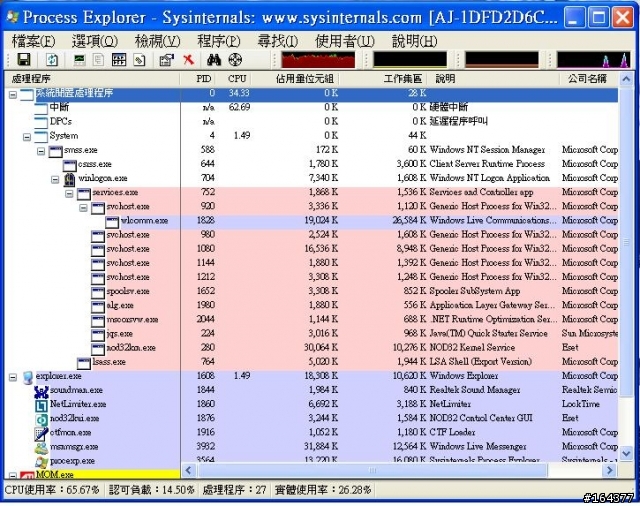This screenshot has height=506, width=640.
Task: Collapse the winlogon.exe tree node
Action: coord(55,180)
